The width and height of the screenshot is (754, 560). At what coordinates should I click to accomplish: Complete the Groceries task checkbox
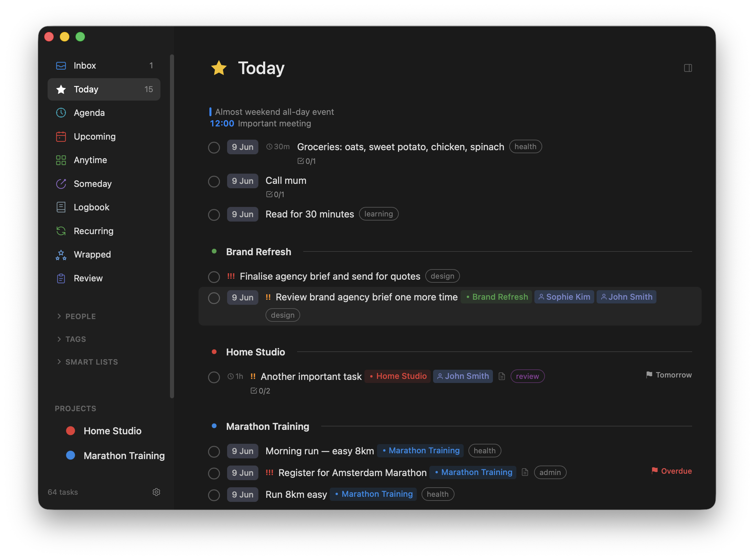[x=214, y=147]
